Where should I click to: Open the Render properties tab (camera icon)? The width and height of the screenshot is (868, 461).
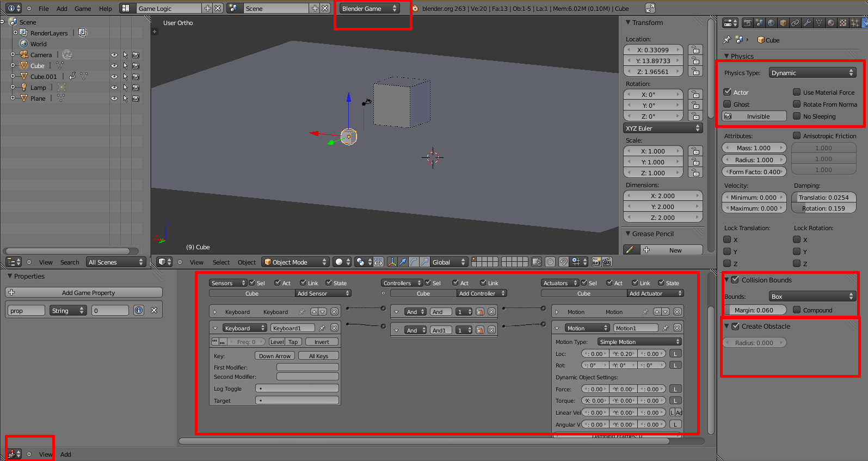click(747, 23)
